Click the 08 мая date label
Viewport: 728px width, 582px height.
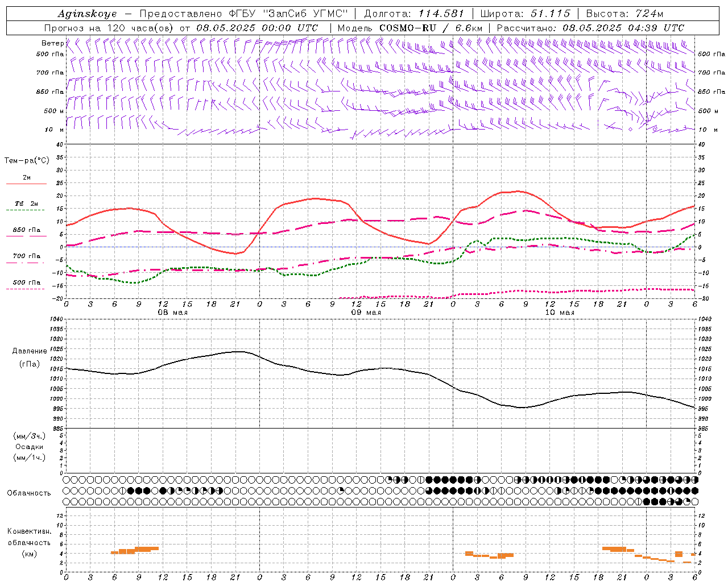coord(172,313)
